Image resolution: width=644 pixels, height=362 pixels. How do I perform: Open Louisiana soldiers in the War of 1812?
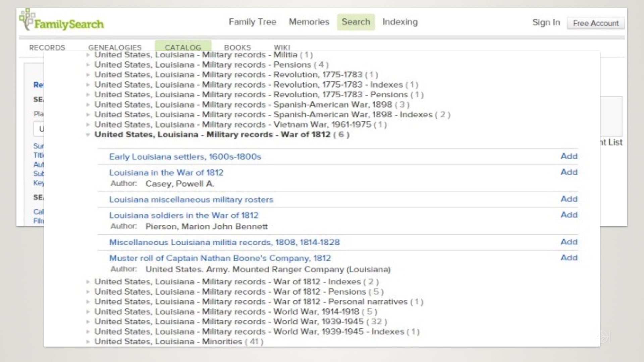[x=184, y=215]
